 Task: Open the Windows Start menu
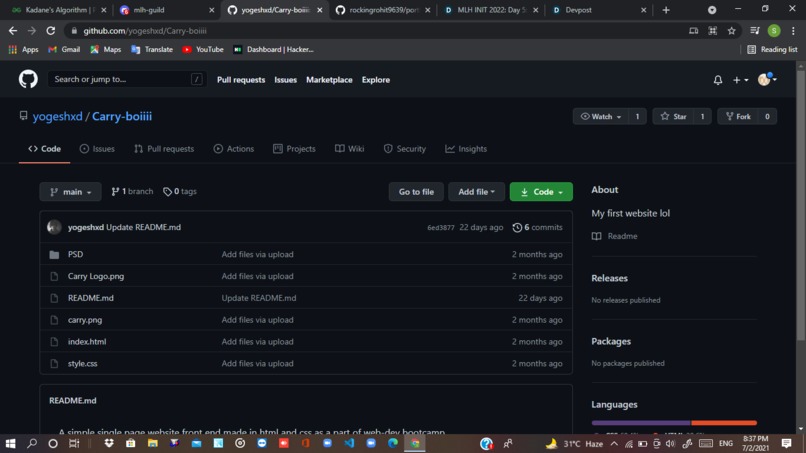coord(10,443)
